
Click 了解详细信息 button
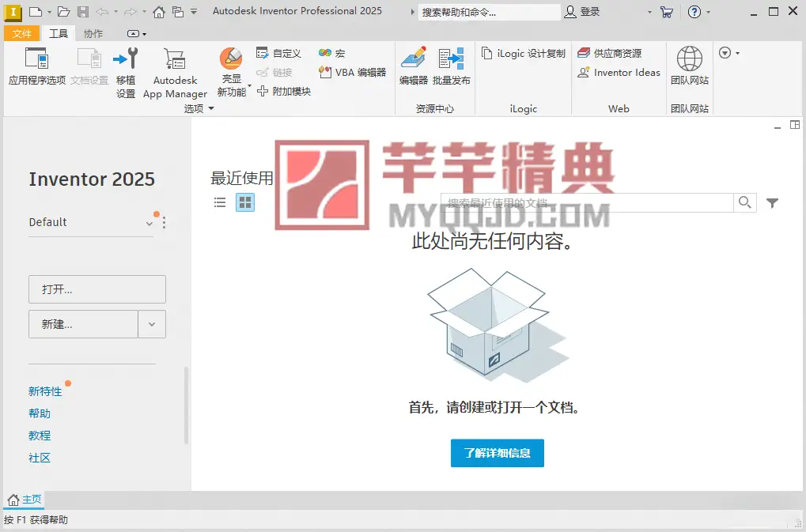497,453
